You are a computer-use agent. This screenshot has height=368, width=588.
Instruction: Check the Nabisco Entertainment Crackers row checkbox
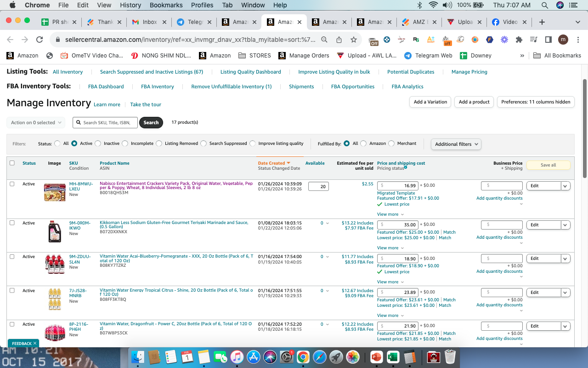coord(12,184)
